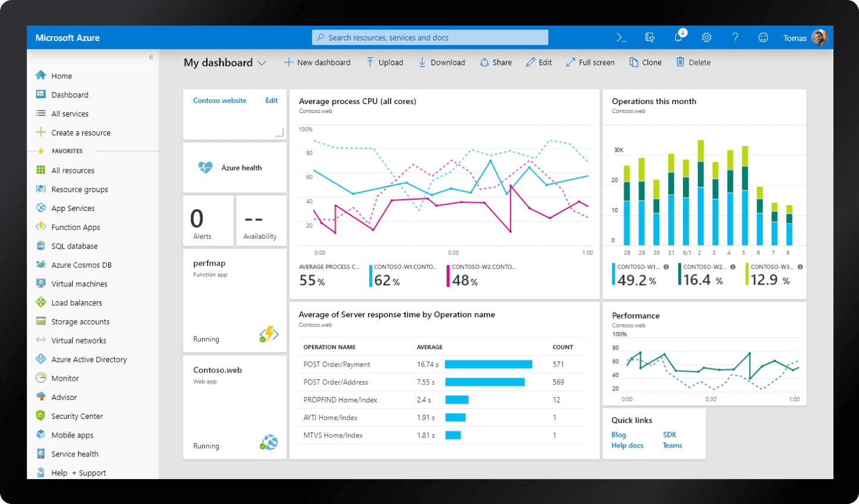Click Edit on Contoso website tile
This screenshot has height=504, width=859.
click(271, 100)
